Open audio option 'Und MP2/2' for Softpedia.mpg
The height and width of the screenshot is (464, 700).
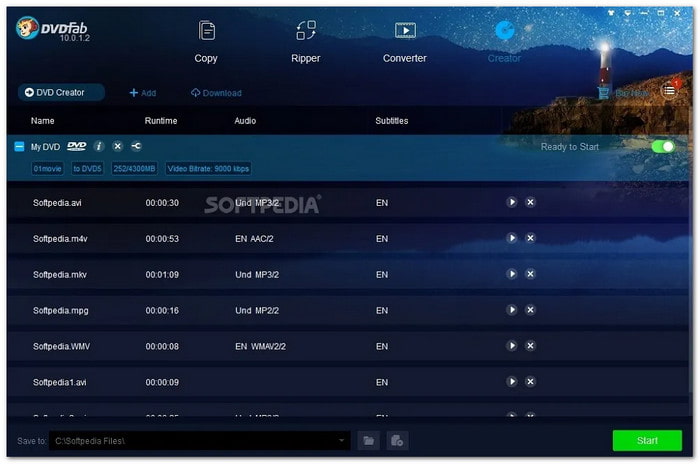pyautogui.click(x=257, y=310)
